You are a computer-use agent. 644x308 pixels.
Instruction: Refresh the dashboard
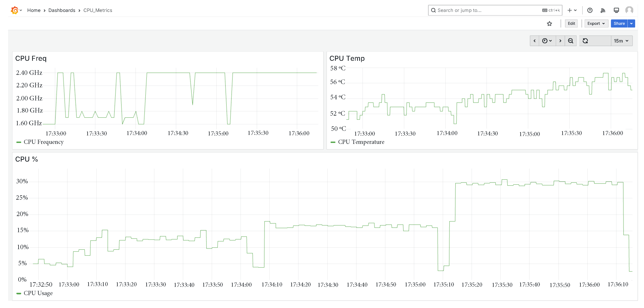(585, 41)
